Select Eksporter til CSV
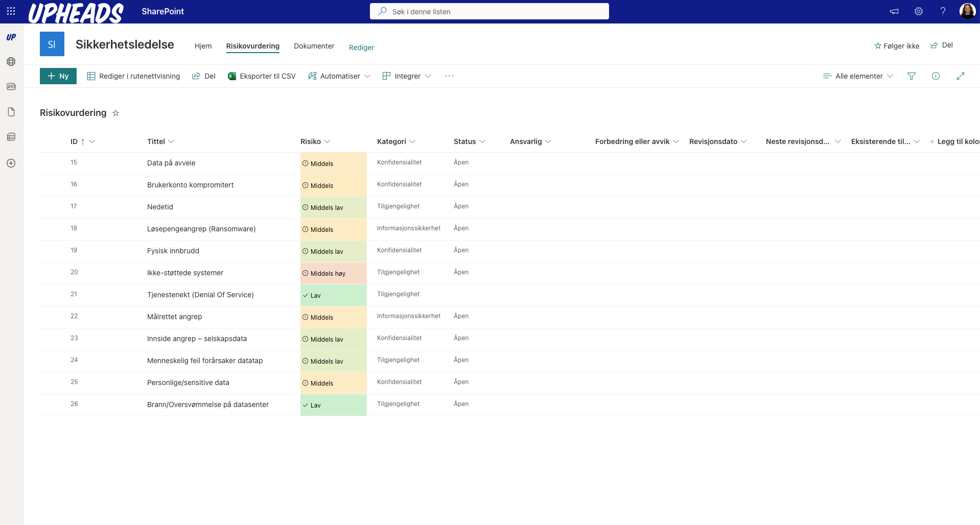Screen dimensions: 980x525 tap(262, 76)
